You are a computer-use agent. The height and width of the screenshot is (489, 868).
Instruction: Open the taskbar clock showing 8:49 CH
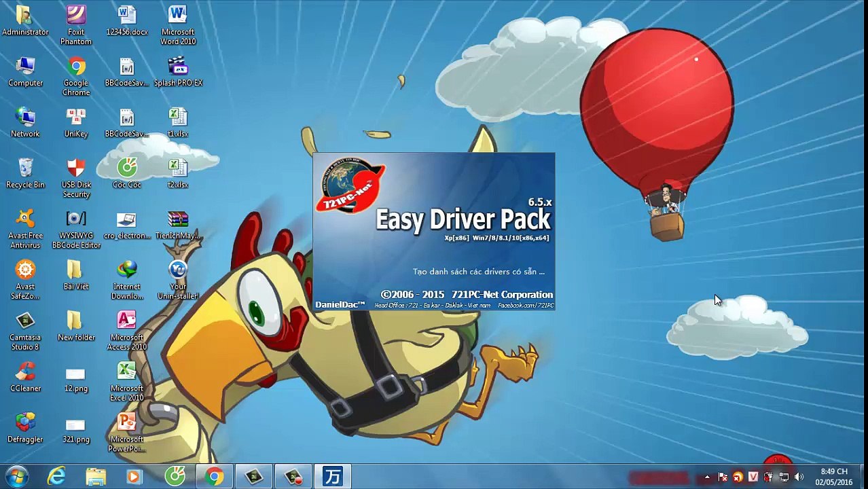[834, 477]
